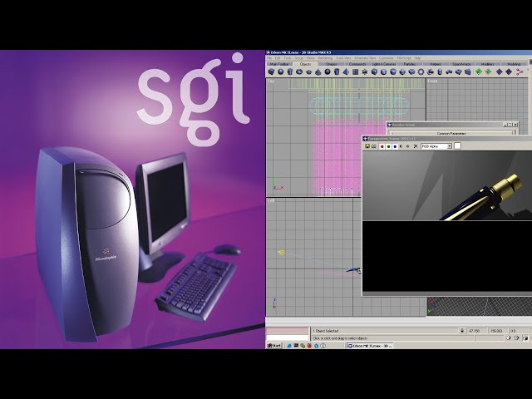Viewport: 532px width, 399px height.
Task: Select the gear-shaped RingWave icon
Action: point(421,71)
